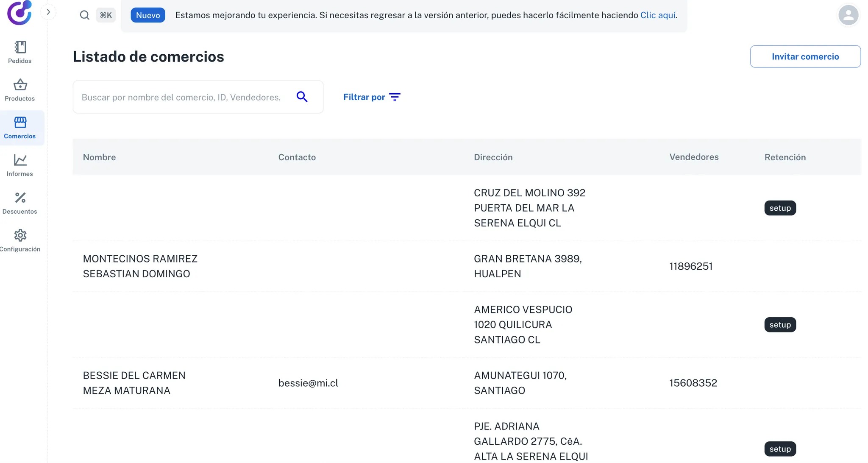868x463 pixels.
Task: Open Configuración gear icon
Action: tap(20, 235)
